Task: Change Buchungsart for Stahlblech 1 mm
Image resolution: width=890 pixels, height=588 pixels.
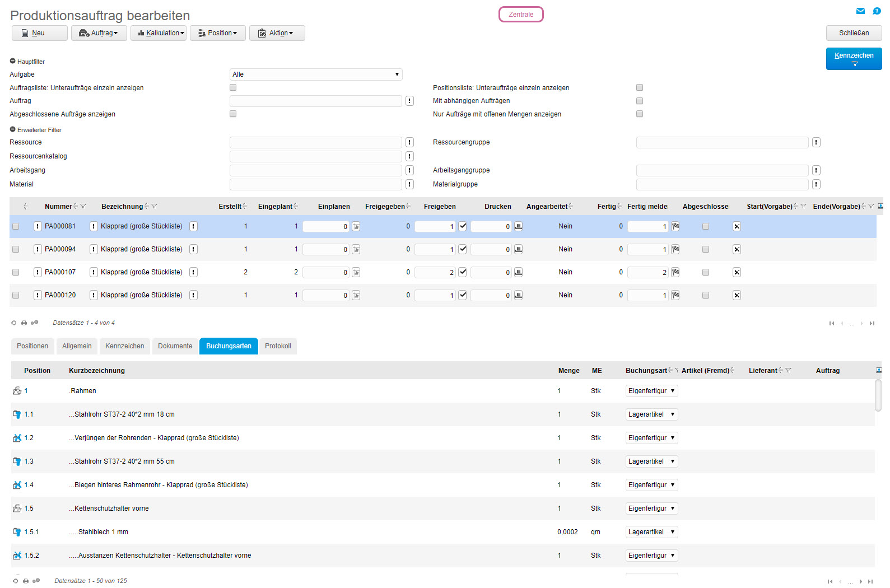Action: [652, 532]
